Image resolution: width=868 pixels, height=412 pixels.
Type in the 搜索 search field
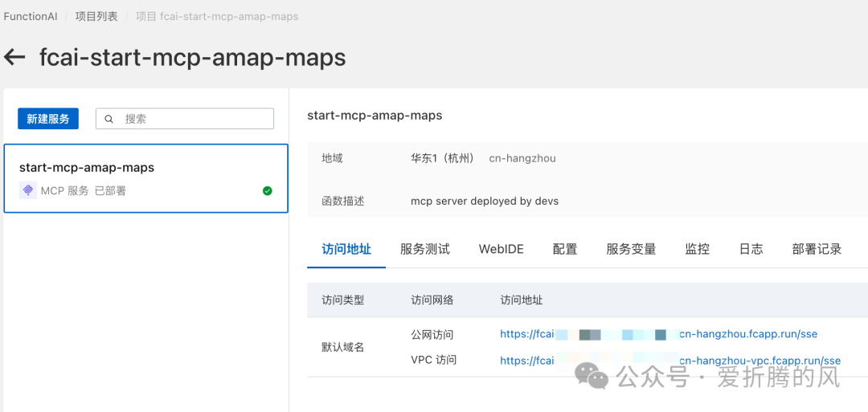point(193,119)
